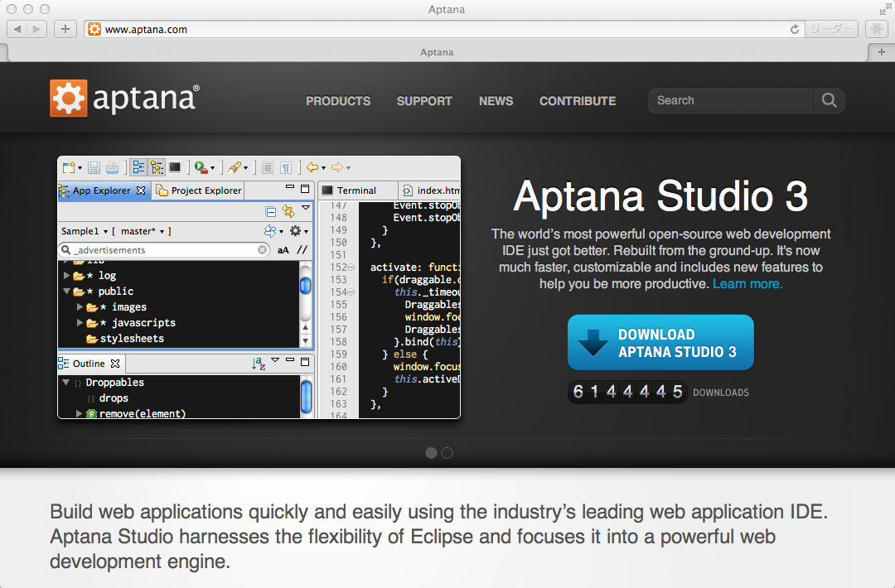
Task: Expand the images folder
Action: click(x=80, y=306)
